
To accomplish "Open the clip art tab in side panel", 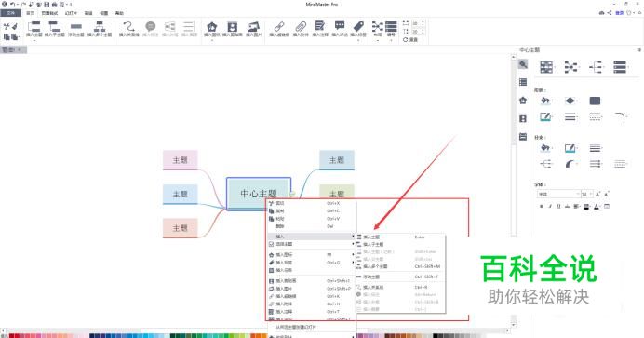I will tap(523, 118).
